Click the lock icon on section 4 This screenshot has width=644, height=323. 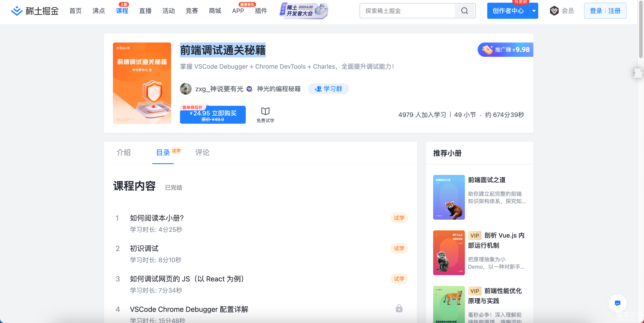(x=399, y=308)
